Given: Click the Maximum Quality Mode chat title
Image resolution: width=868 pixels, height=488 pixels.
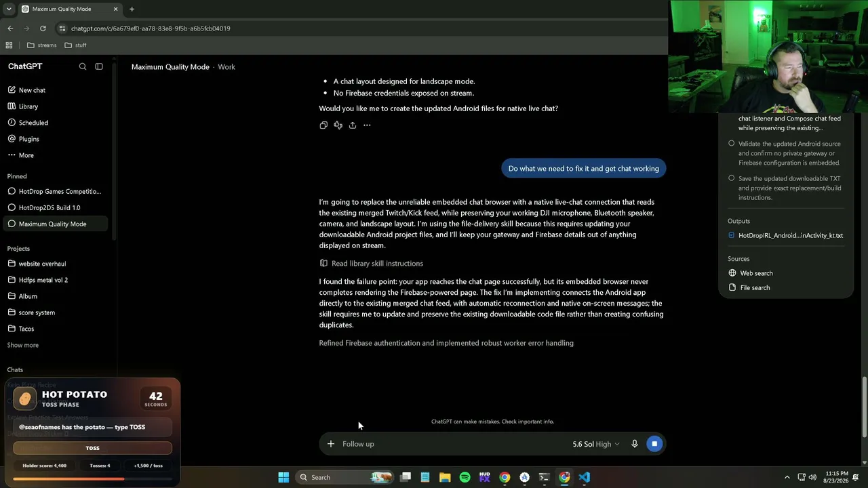Looking at the screenshot, I should point(170,67).
